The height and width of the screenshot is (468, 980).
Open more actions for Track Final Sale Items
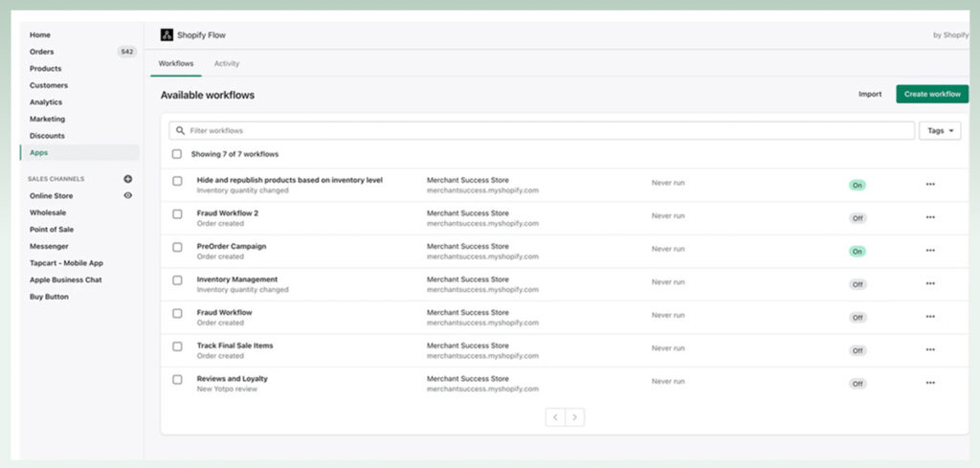pos(930,350)
